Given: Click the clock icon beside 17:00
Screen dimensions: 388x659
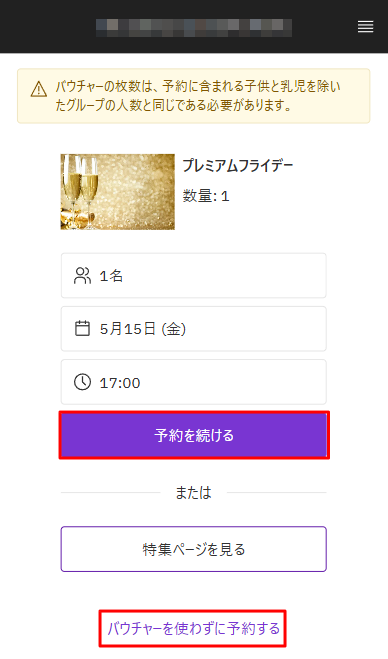Looking at the screenshot, I should click(x=82, y=382).
